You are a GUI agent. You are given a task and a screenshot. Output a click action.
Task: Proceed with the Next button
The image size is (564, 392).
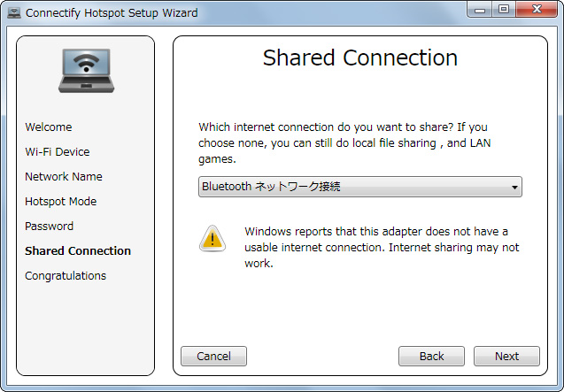pos(506,356)
